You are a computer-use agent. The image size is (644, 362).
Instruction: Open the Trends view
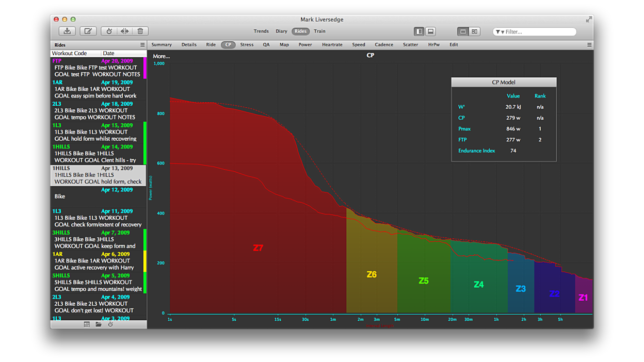[261, 31]
